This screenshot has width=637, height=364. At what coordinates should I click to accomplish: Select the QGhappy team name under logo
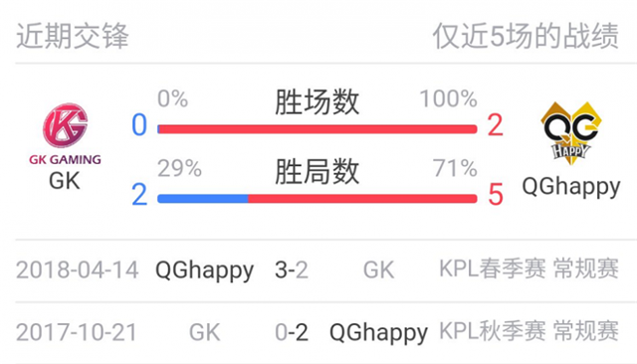click(x=570, y=188)
